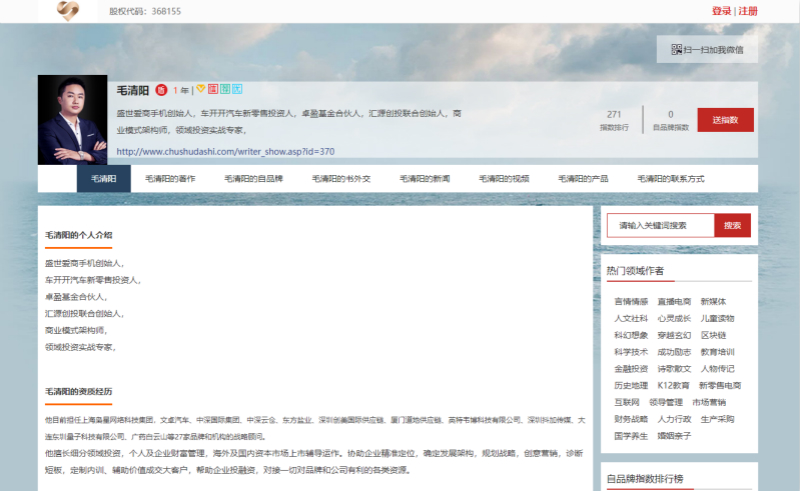Select the 区块链 category link
Image resolution: width=800 pixels, height=491 pixels.
713,335
